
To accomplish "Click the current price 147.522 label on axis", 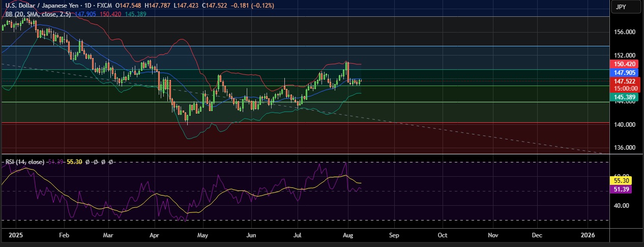I will click(x=625, y=81).
